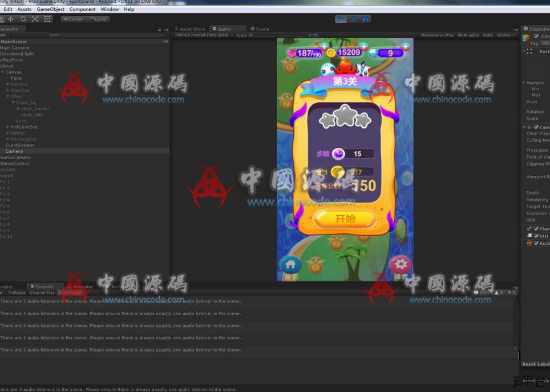
Task: Select the Rotate tool
Action: (23, 19)
